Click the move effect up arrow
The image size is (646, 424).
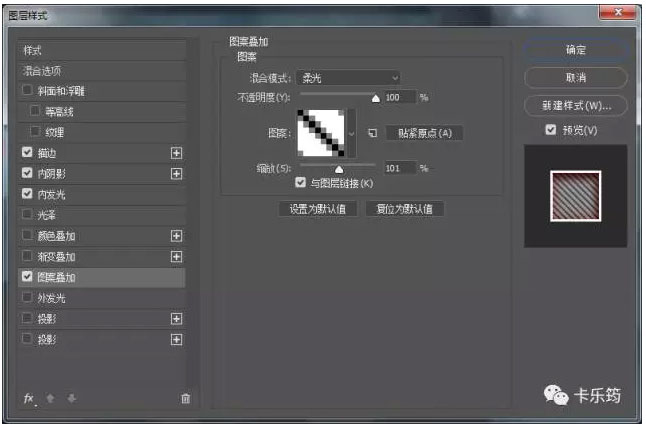(50, 398)
